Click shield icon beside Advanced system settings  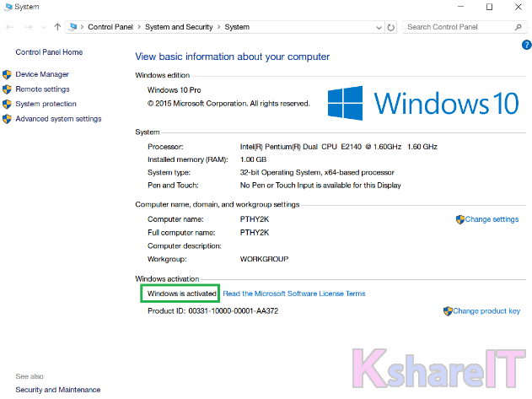(x=7, y=119)
